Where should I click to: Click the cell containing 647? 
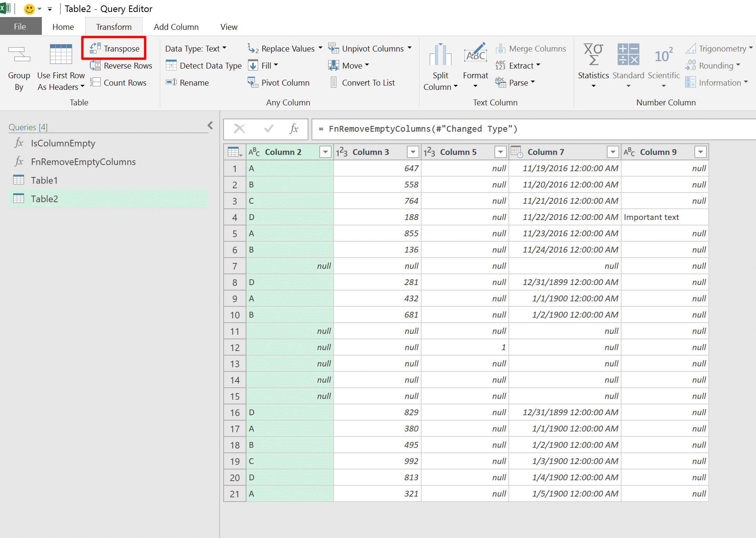[377, 168]
